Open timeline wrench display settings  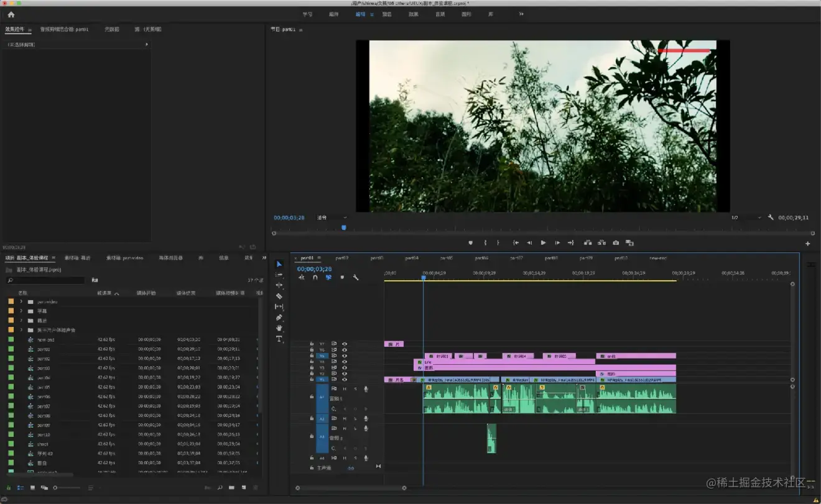(356, 278)
